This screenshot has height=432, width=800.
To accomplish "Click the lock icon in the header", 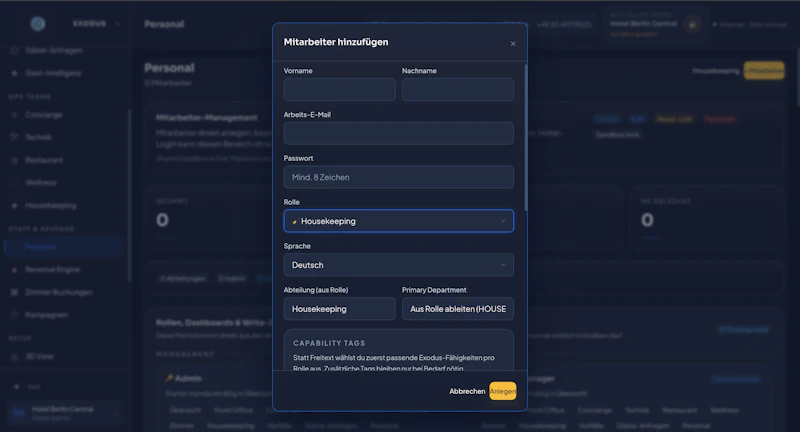I will pos(692,24).
